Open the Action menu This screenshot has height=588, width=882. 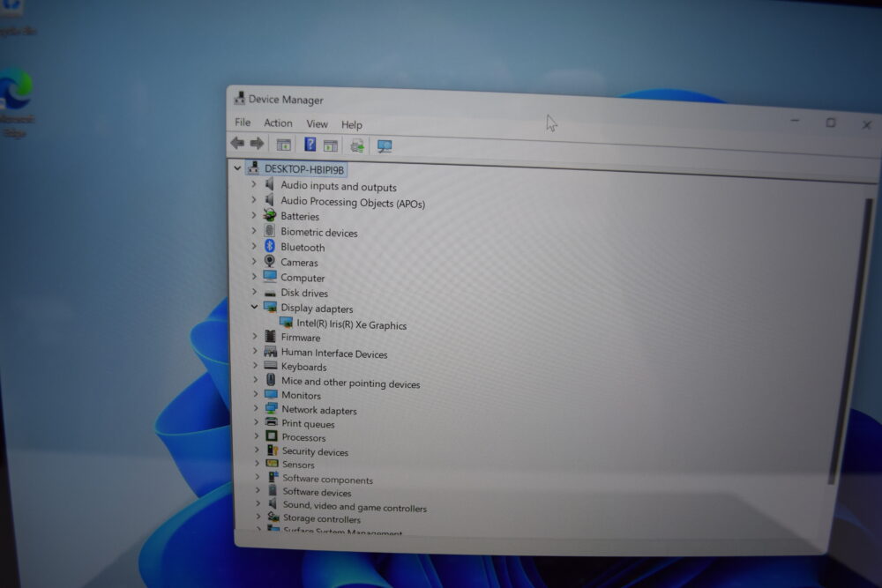pos(278,123)
